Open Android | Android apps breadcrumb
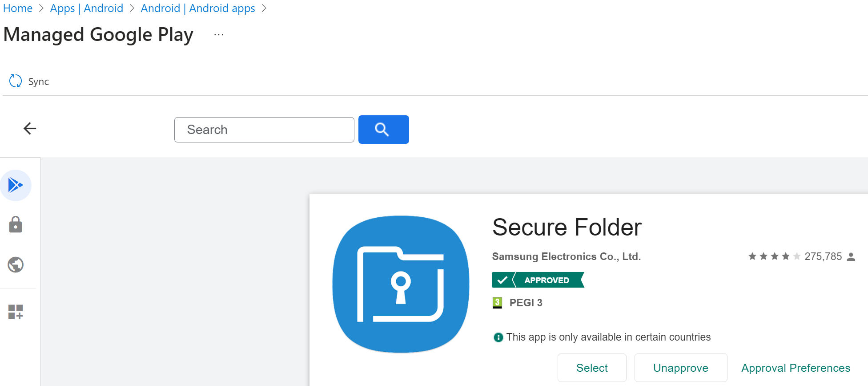Viewport: 868px width, 386px height. (198, 8)
